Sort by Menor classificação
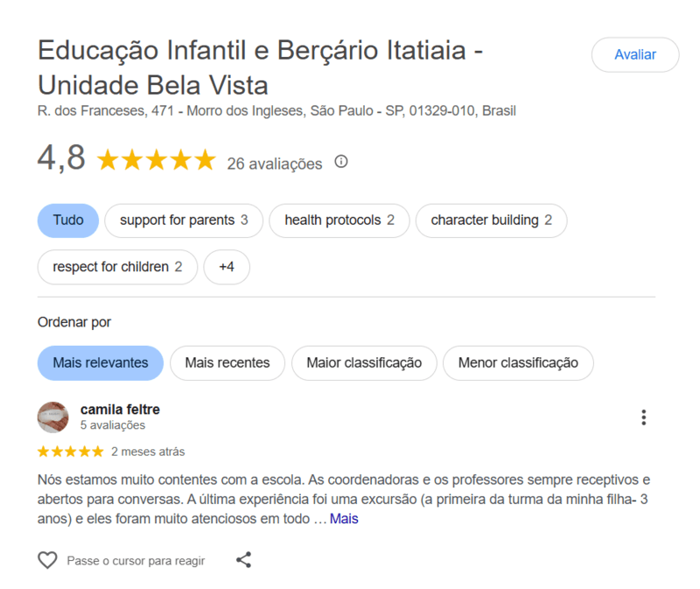 pos(518,363)
